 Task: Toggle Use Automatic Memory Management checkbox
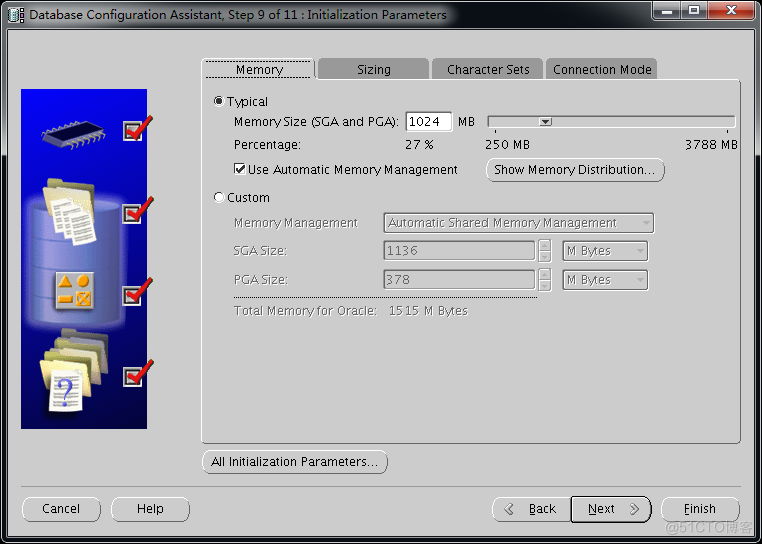click(239, 169)
